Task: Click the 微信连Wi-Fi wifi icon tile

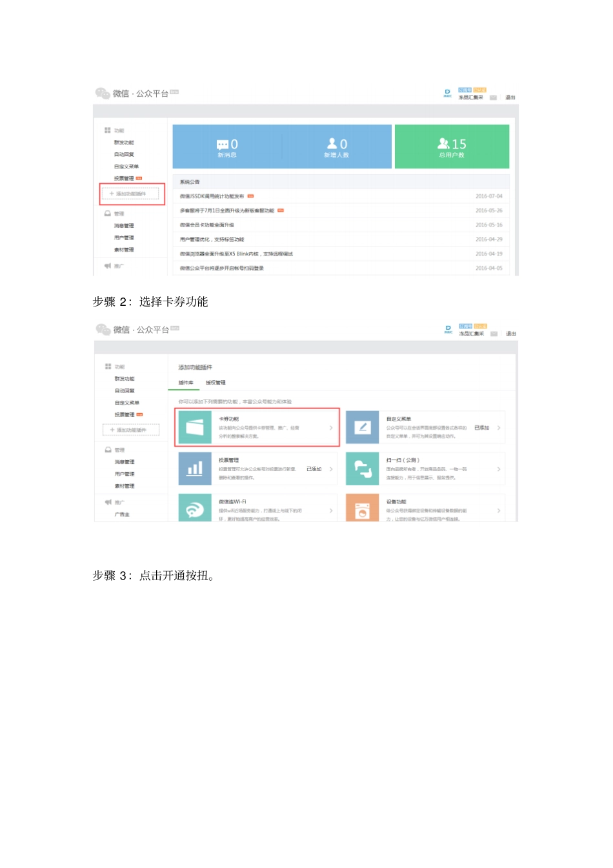Action: 195,508
